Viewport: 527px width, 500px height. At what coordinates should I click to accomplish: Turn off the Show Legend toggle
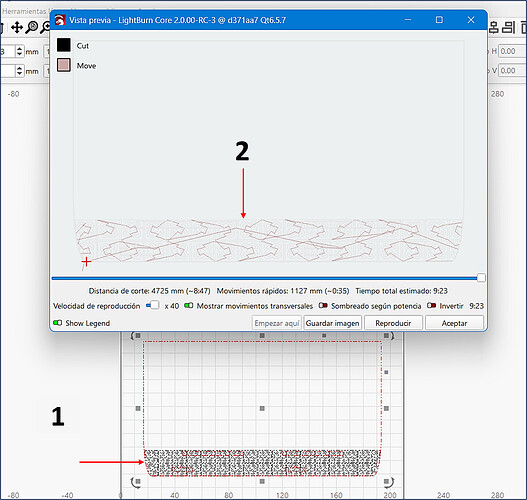(57, 323)
